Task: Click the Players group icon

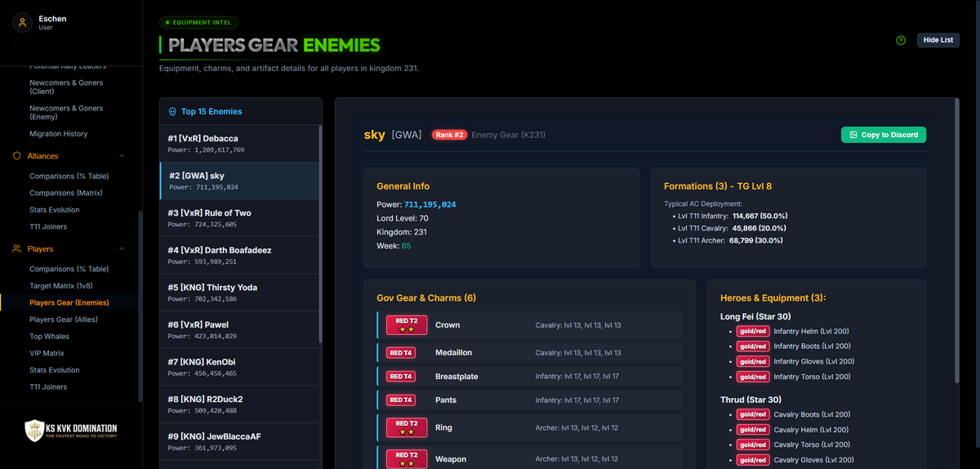Action: 16,248
